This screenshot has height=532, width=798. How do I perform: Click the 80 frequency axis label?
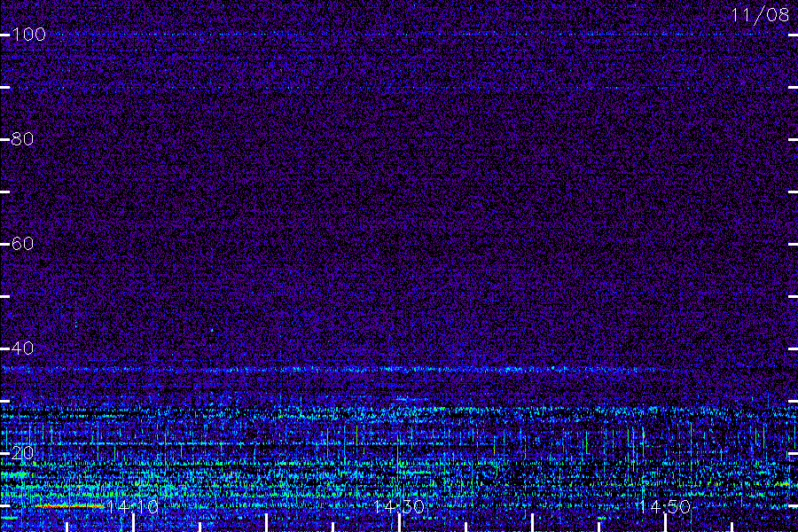(22, 139)
